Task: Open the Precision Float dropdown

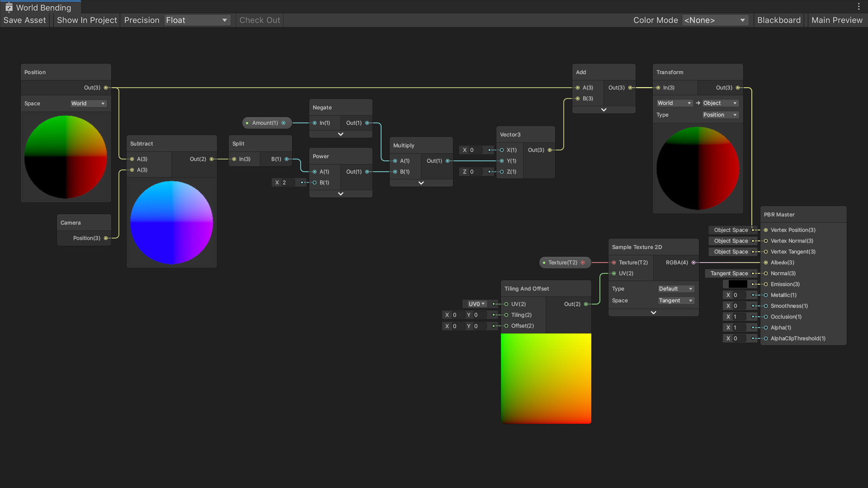Action: coord(197,20)
